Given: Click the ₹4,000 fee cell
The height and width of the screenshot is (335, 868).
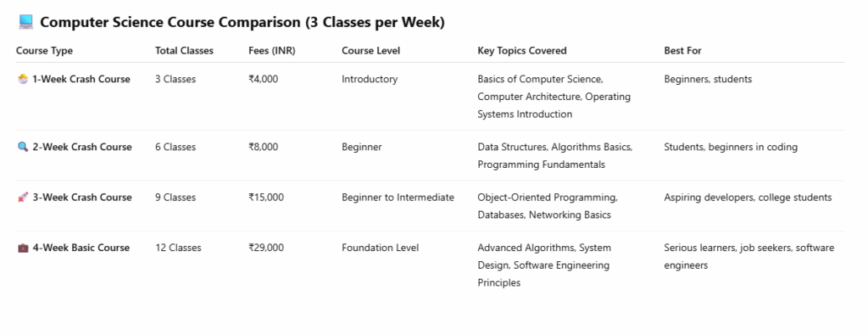Looking at the screenshot, I should (264, 79).
